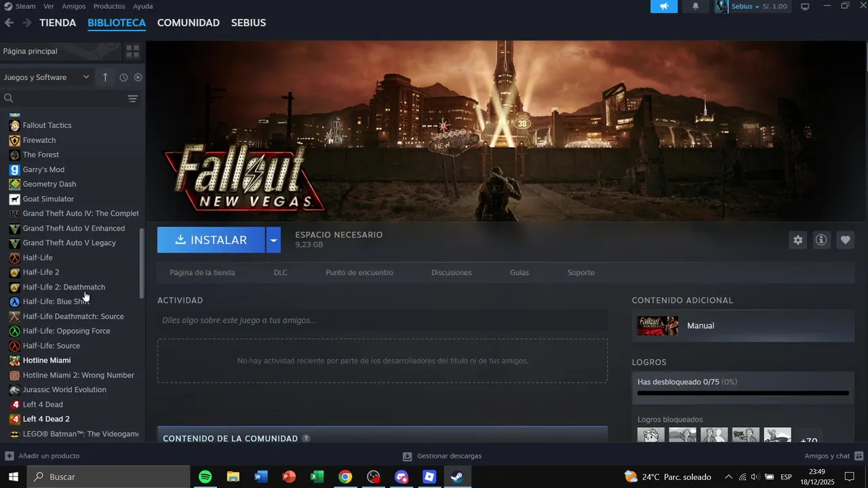Open Amigos y chat panel
The height and width of the screenshot is (488, 868).
833,456
